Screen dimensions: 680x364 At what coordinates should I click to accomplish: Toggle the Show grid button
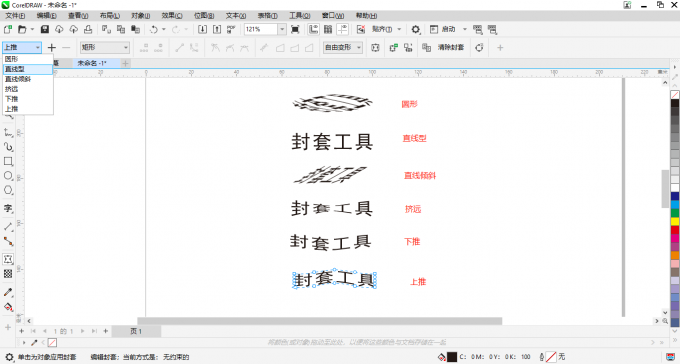(x=328, y=30)
